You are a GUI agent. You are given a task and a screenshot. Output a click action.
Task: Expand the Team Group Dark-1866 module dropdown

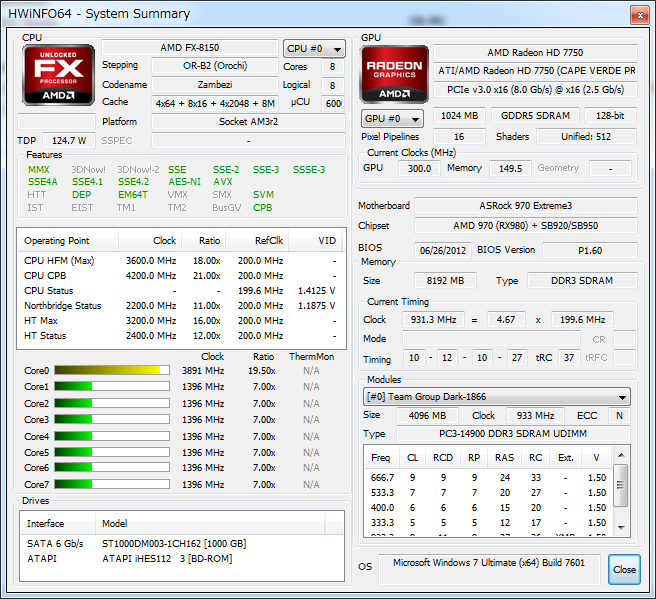tap(497, 397)
